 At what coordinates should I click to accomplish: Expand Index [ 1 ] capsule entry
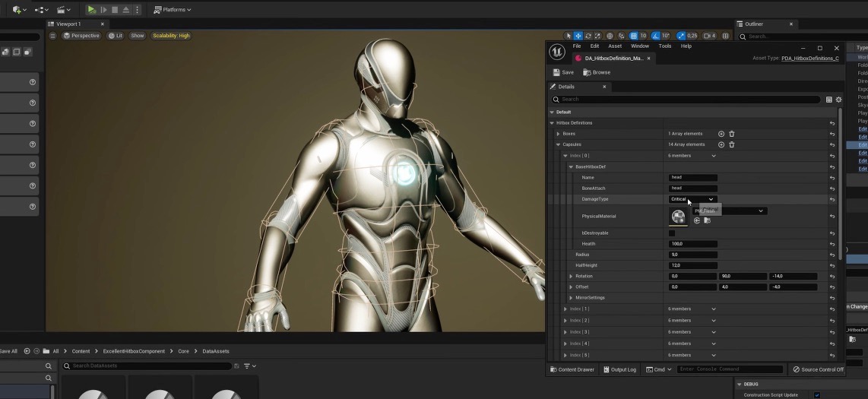(565, 309)
